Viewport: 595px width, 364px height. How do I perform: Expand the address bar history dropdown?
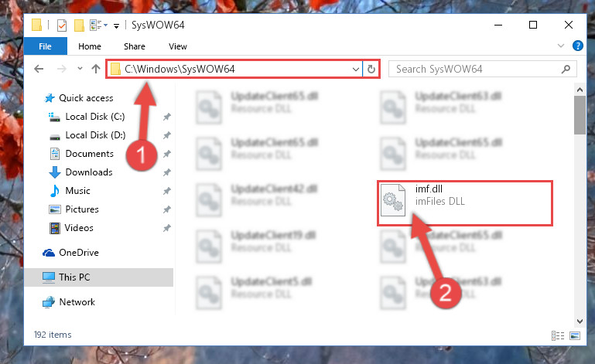(356, 69)
